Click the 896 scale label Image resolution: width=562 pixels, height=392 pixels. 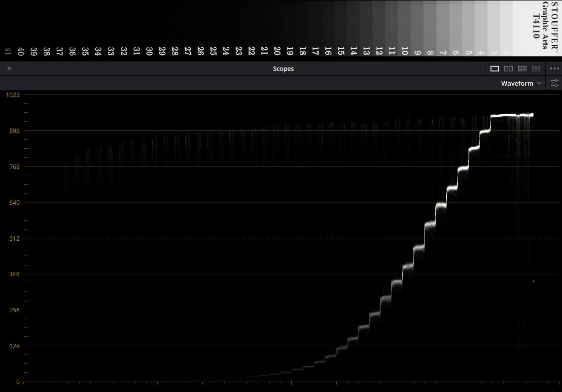(14, 131)
